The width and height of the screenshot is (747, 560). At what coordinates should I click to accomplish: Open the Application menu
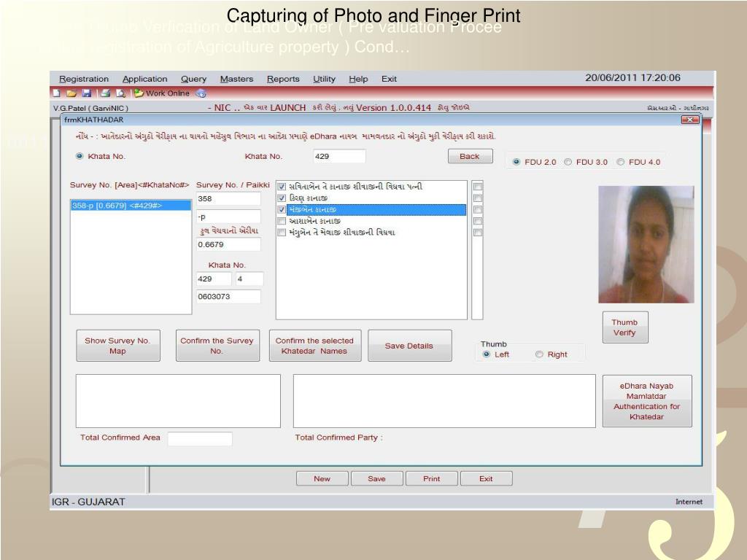click(145, 79)
